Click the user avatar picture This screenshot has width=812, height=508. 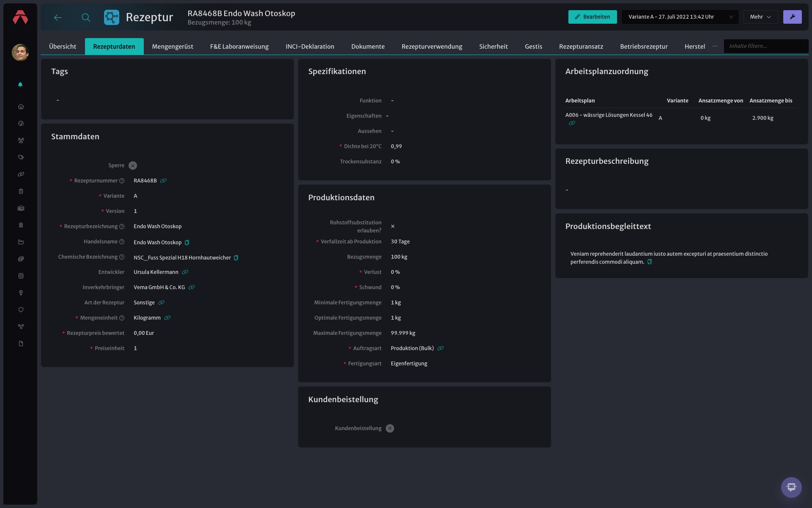pyautogui.click(x=20, y=52)
